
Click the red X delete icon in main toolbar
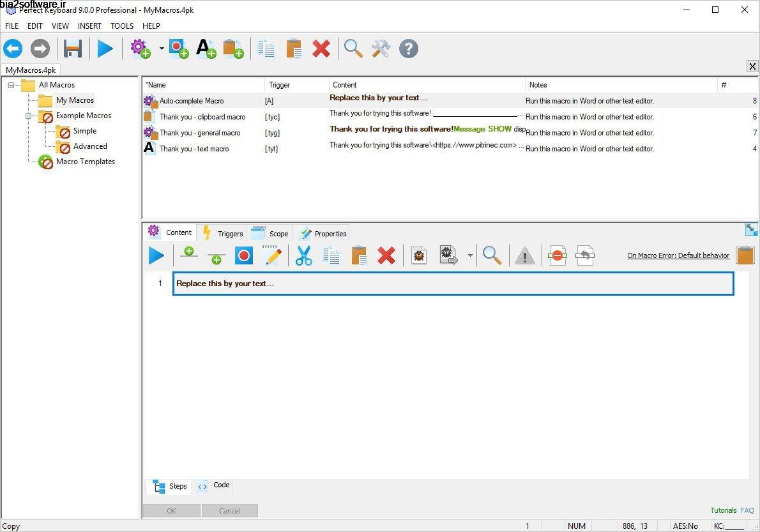[x=321, y=49]
